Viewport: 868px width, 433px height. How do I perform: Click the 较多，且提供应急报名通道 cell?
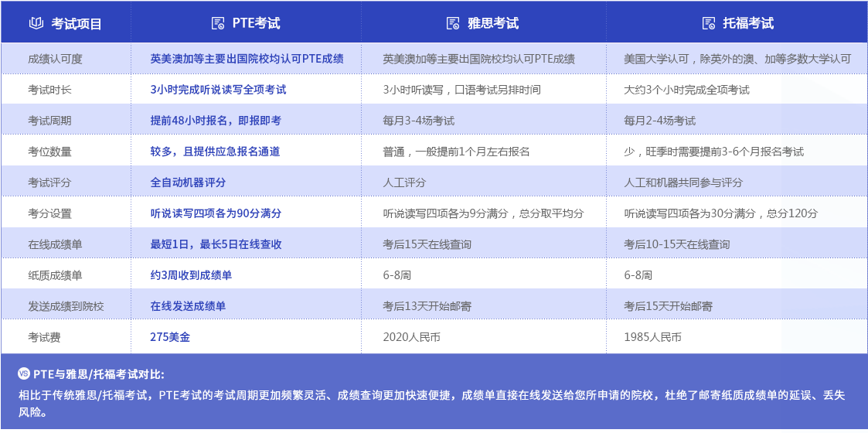click(x=215, y=152)
